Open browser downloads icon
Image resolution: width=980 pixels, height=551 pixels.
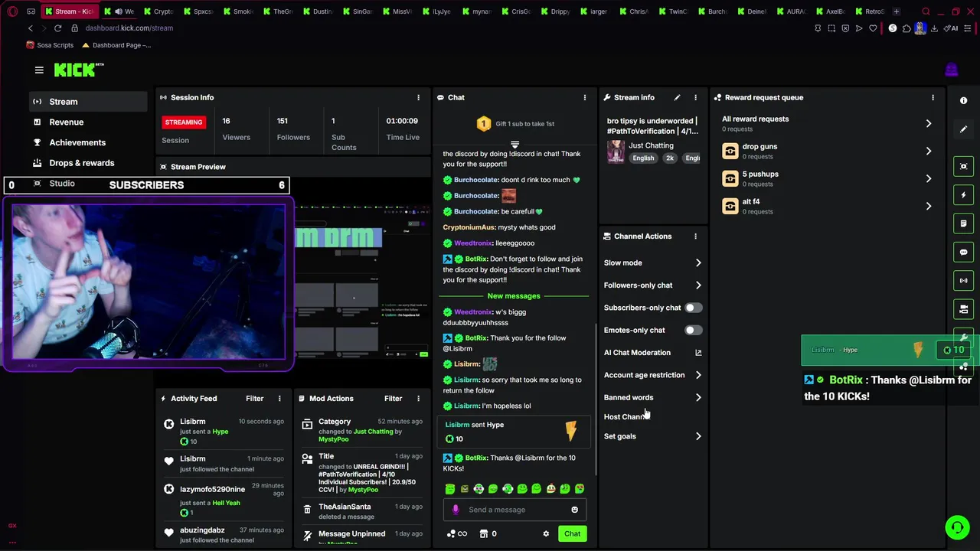pos(934,28)
